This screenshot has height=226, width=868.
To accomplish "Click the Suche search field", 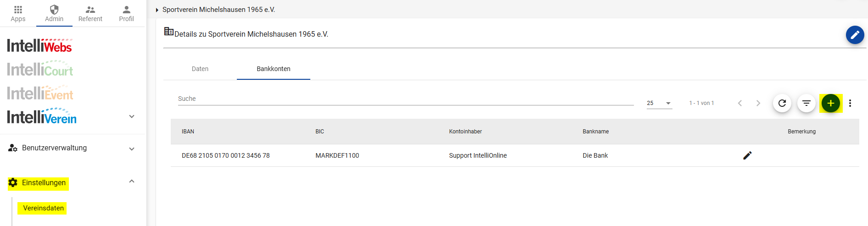I will tap(406, 99).
